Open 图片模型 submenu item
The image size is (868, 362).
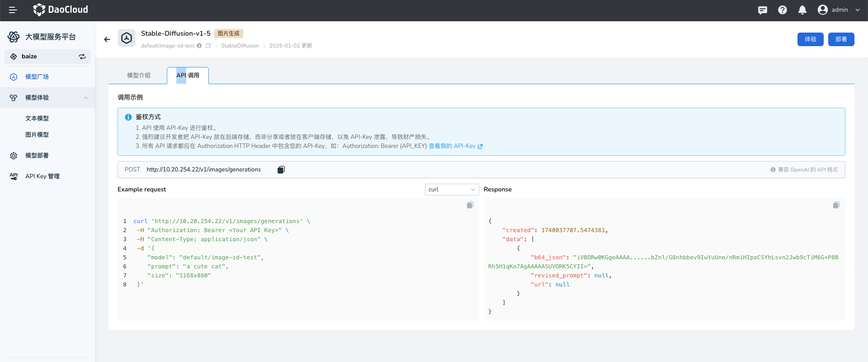(x=37, y=135)
